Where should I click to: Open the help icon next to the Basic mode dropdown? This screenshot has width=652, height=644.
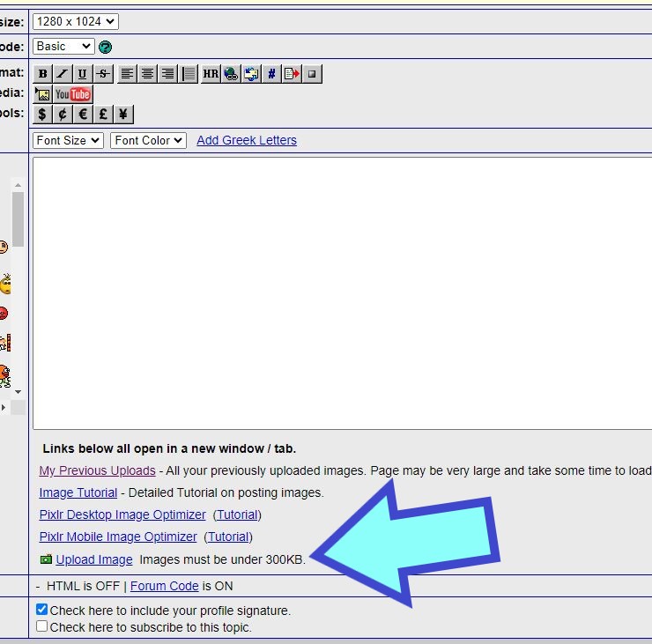[105, 47]
